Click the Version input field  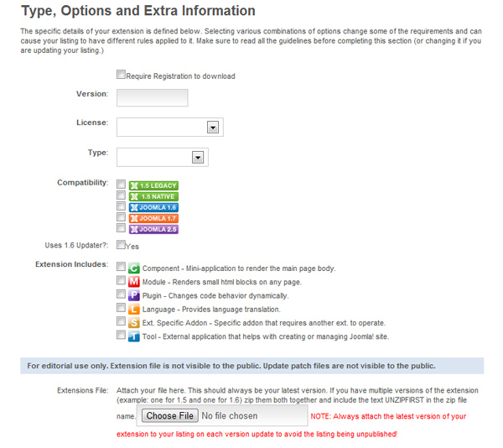point(152,97)
